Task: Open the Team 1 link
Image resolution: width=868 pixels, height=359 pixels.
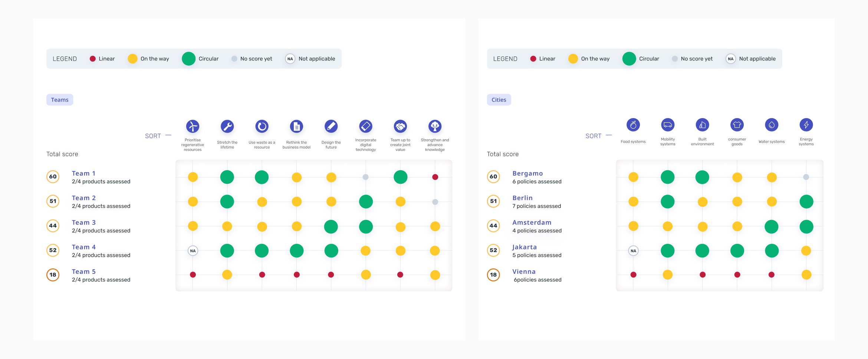Action: [x=84, y=173]
